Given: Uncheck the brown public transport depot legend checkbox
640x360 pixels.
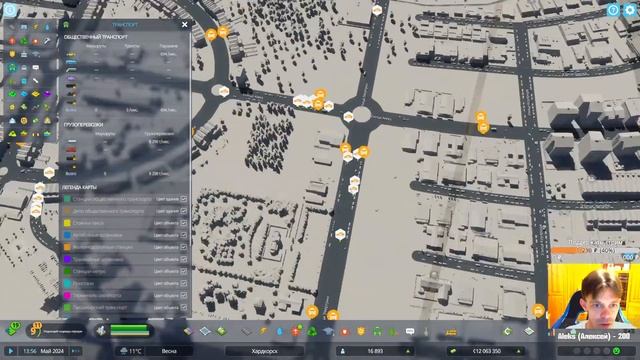Looking at the screenshot, I should tap(184, 211).
